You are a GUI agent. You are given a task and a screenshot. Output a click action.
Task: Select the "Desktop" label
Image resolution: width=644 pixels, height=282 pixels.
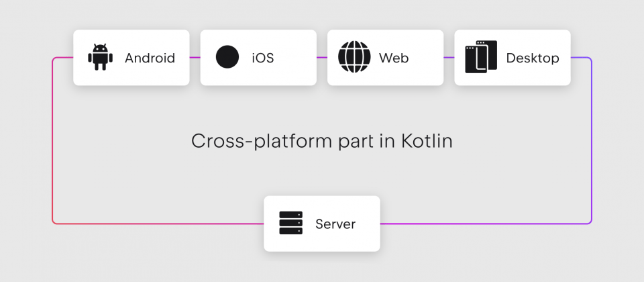pyautogui.click(x=533, y=58)
